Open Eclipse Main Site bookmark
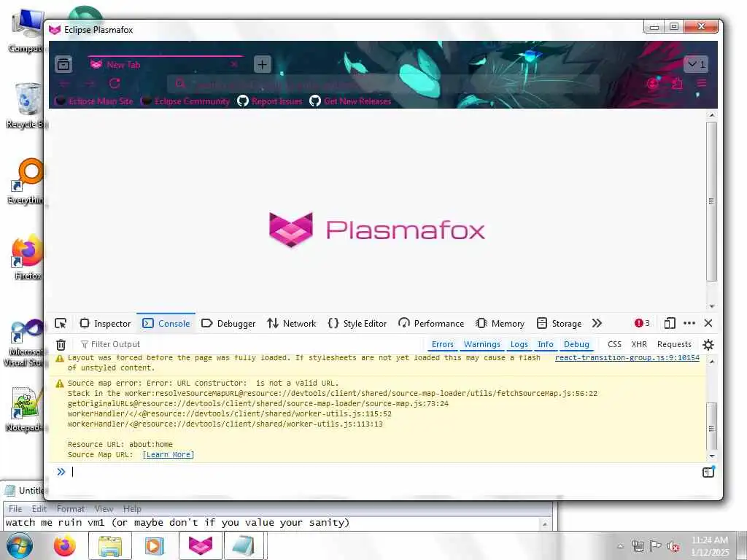This screenshot has width=747, height=560. (94, 101)
